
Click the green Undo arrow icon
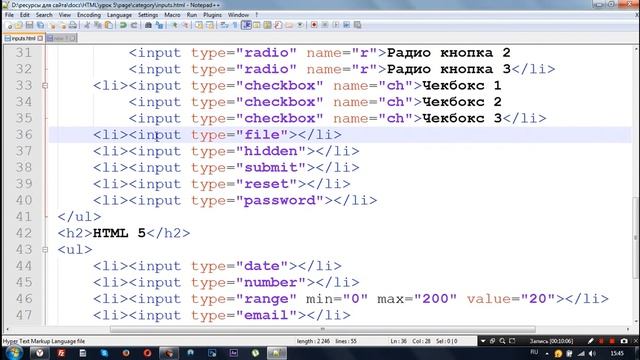122,25
